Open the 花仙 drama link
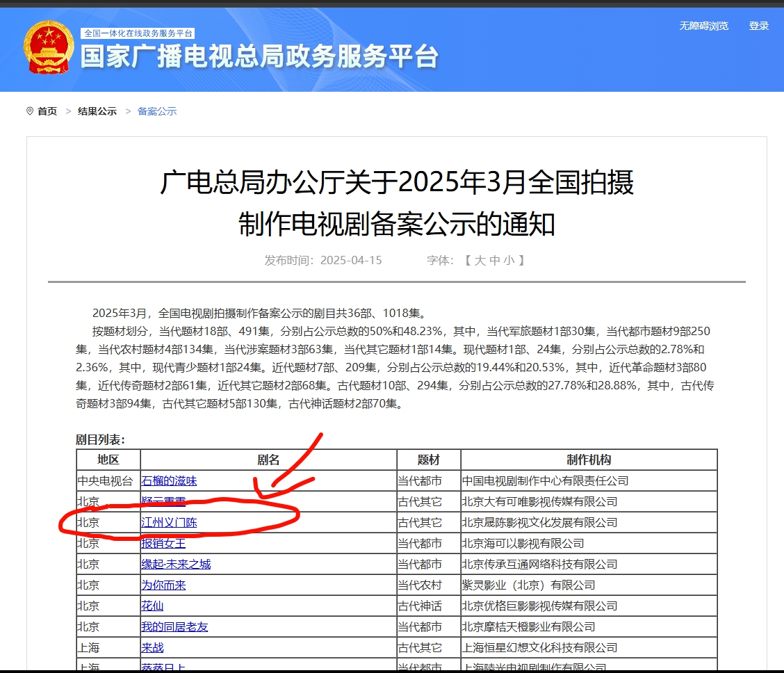Image resolution: width=784 pixels, height=673 pixels. click(152, 606)
